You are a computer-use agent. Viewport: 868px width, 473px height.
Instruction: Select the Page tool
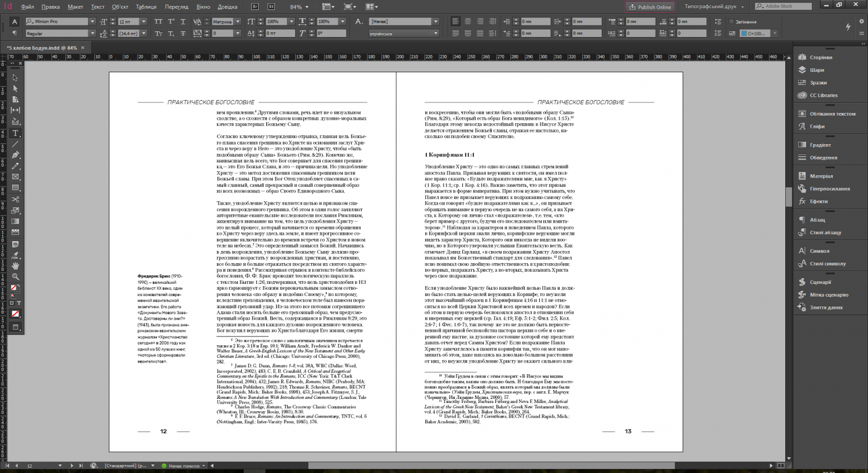click(x=15, y=99)
